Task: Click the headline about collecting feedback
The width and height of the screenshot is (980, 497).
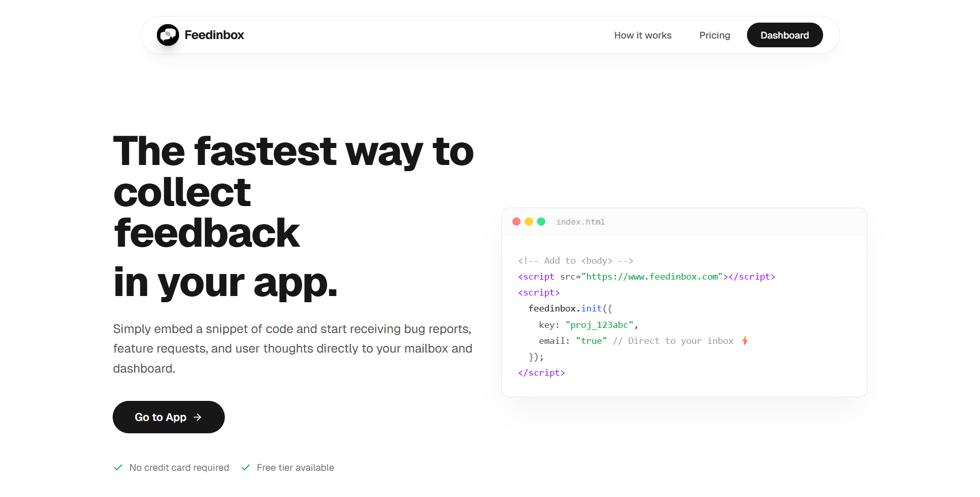Action: (x=293, y=216)
